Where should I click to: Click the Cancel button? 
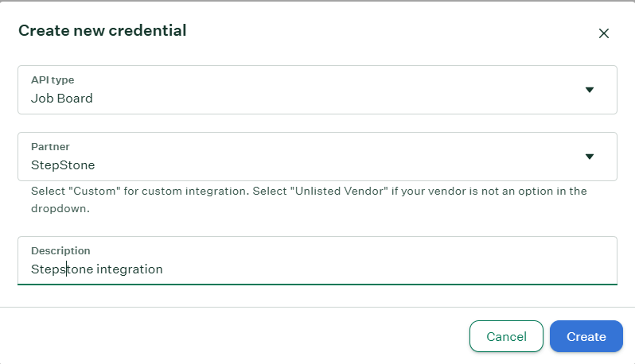point(506,336)
